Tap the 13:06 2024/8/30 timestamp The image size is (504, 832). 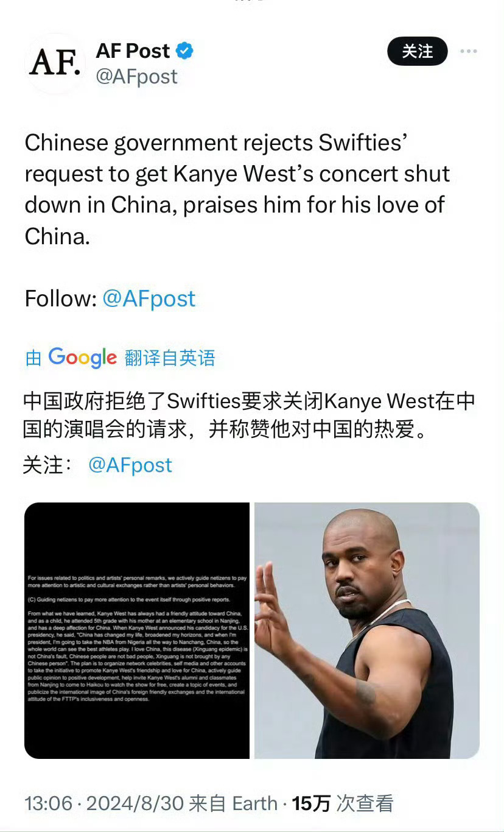click(x=104, y=803)
